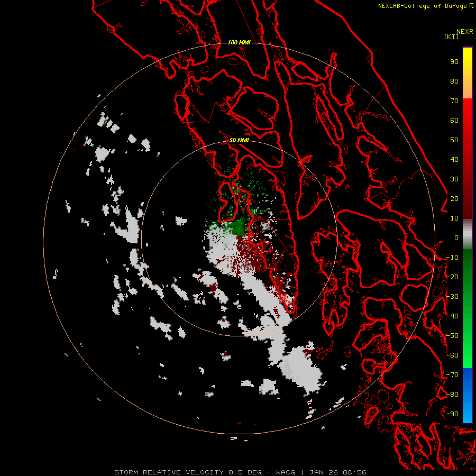The height and width of the screenshot is (476, 476).
Task: Click the 80 value on velocity scale
Action: pos(454,81)
